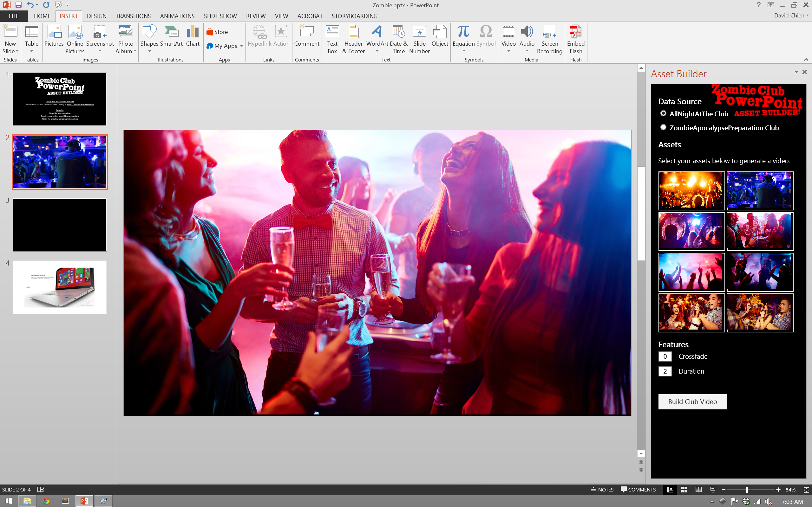Screen dimensions: 812x507
Task: Switch to the STORYBOARDING tab
Action: [354, 16]
